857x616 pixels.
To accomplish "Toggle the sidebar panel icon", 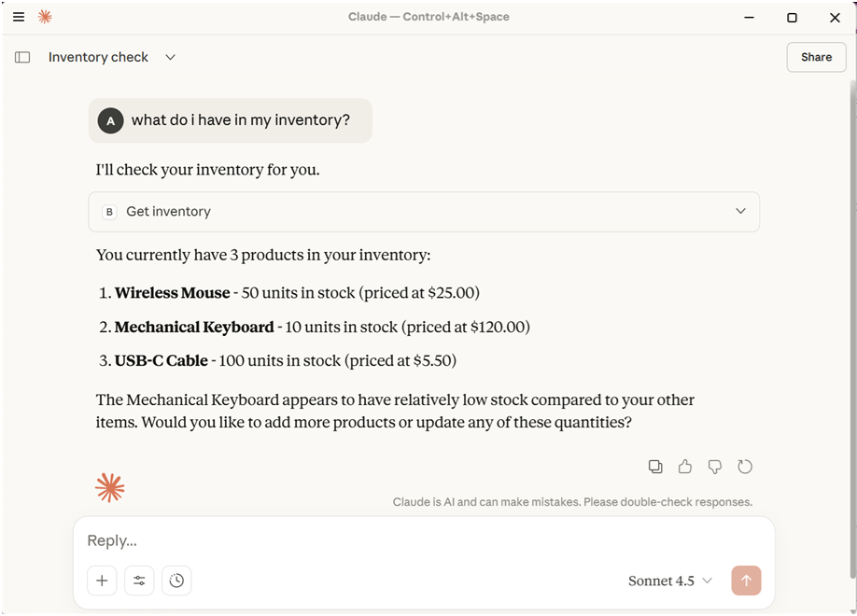I will [22, 57].
